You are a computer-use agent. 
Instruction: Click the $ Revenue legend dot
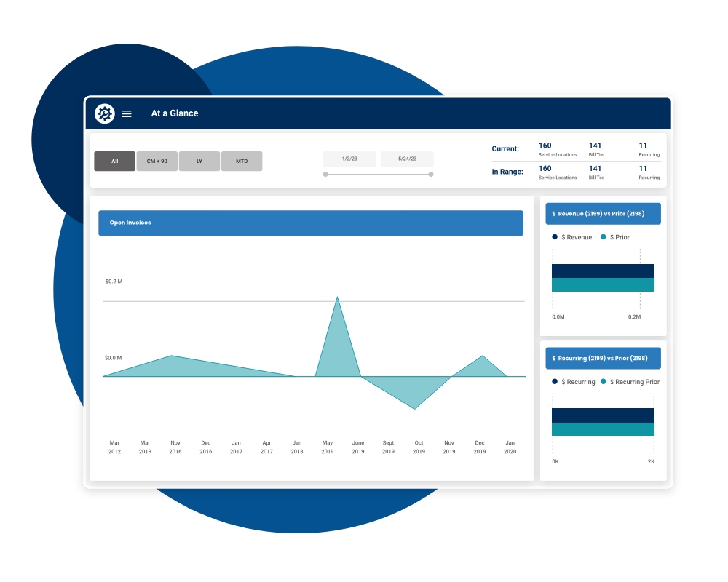(x=554, y=236)
